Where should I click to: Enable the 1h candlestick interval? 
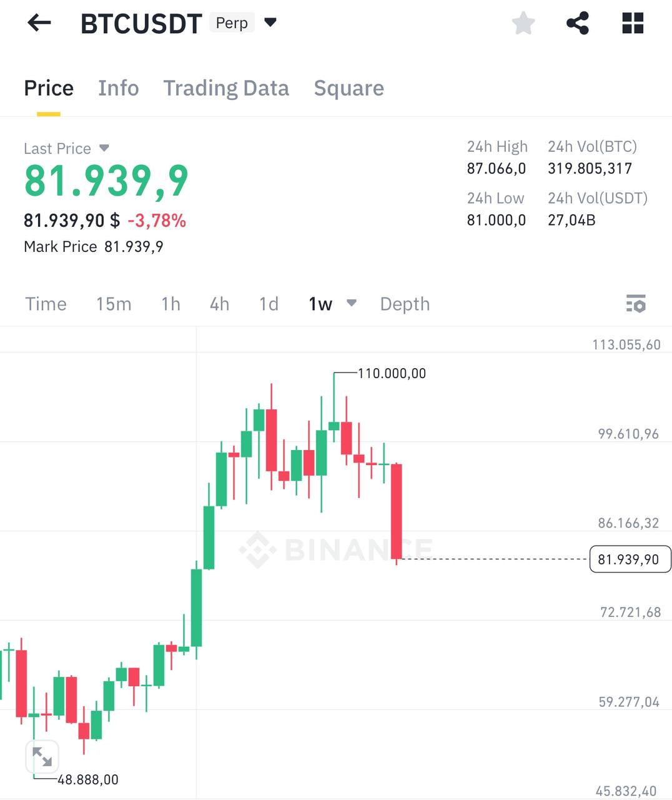point(170,304)
